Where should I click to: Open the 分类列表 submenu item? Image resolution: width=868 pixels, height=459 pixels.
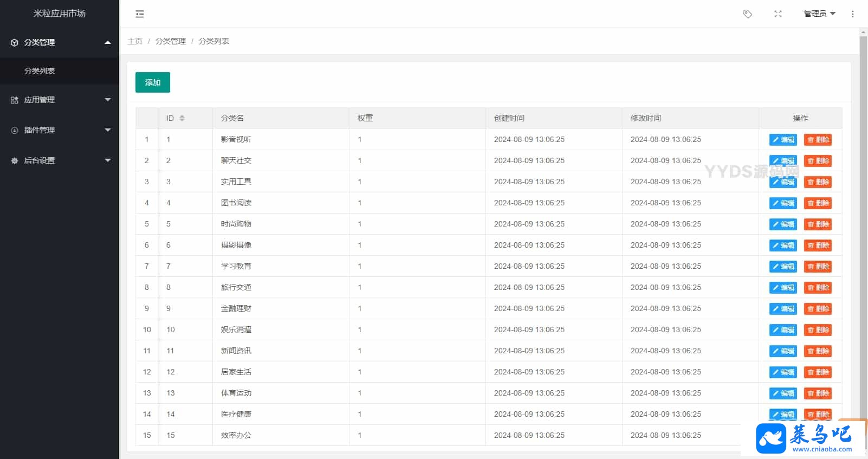(x=60, y=71)
